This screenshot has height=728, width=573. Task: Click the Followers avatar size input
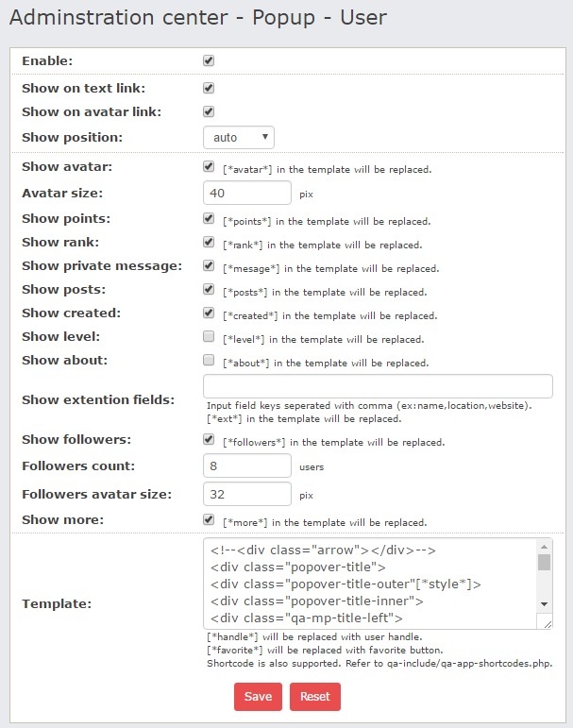click(x=247, y=494)
